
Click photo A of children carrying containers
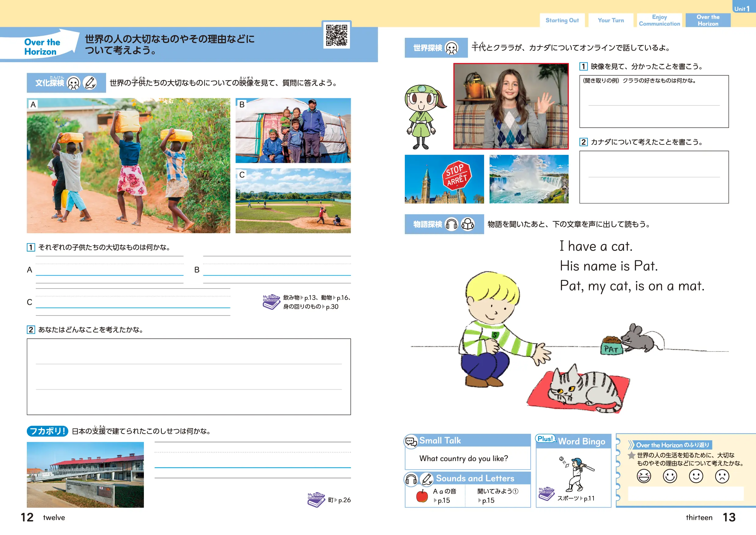pyautogui.click(x=128, y=166)
